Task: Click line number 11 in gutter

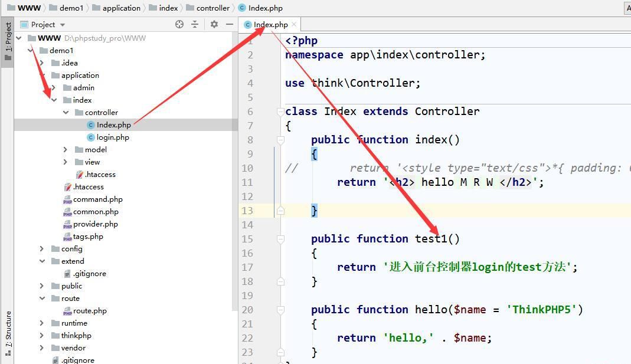Action: tap(247, 183)
